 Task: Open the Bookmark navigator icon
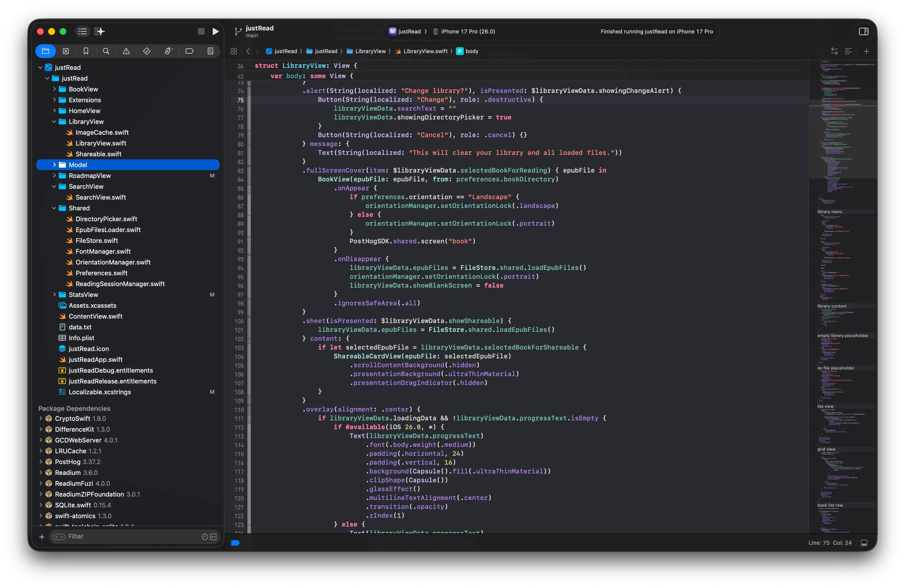(86, 51)
